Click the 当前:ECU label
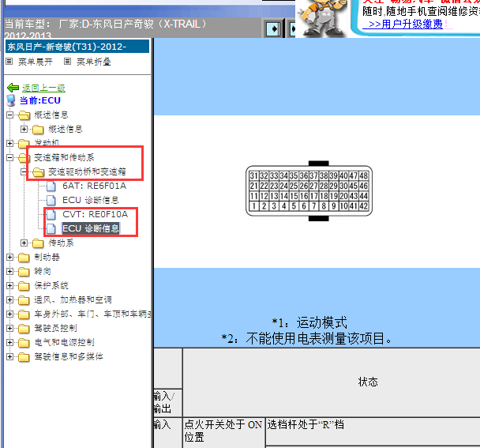480x448 pixels. pyautogui.click(x=40, y=100)
